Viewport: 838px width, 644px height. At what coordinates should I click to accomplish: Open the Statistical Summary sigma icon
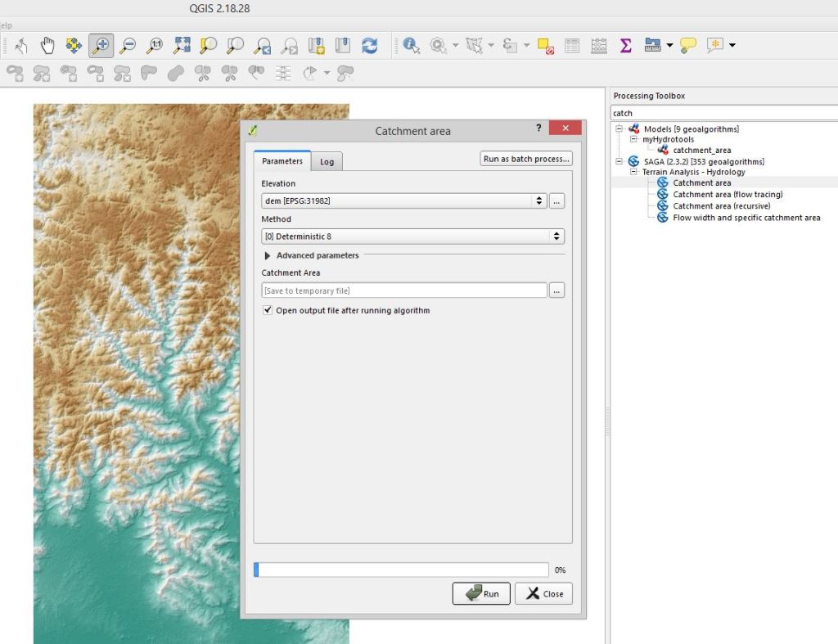point(626,46)
